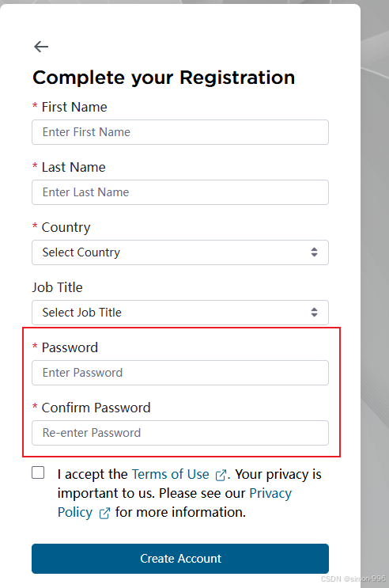Click the Confirm Password label
The width and height of the screenshot is (389, 588).
(x=96, y=408)
